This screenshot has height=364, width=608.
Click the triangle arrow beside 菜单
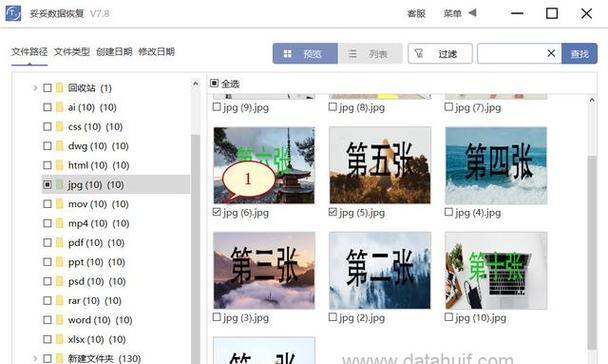[472, 13]
